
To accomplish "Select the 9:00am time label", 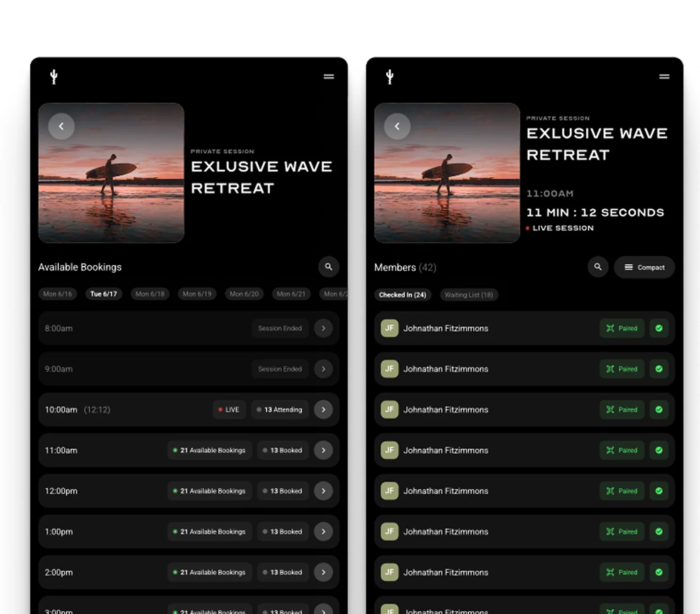I will (x=59, y=369).
